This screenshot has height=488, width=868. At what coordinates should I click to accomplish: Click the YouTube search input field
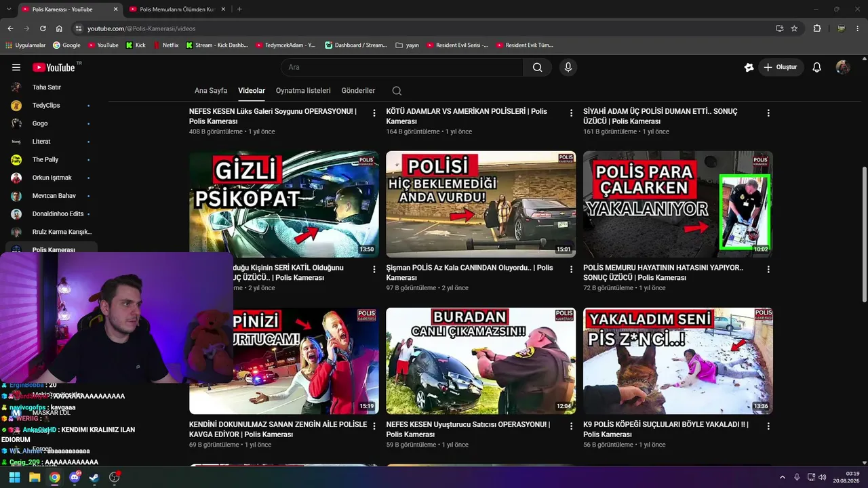point(401,67)
